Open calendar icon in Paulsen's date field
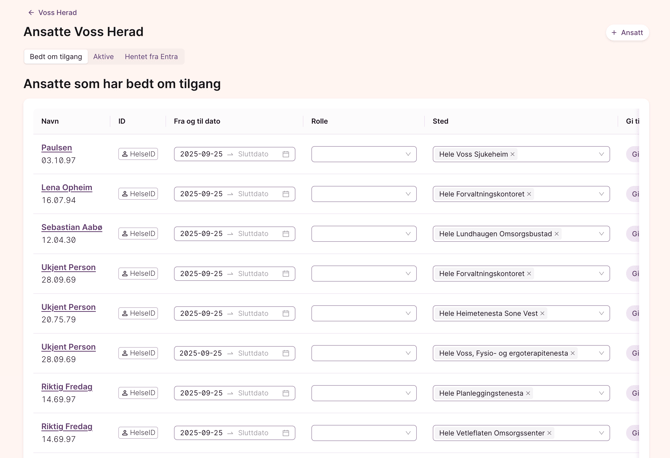This screenshot has height=458, width=670. click(x=286, y=154)
